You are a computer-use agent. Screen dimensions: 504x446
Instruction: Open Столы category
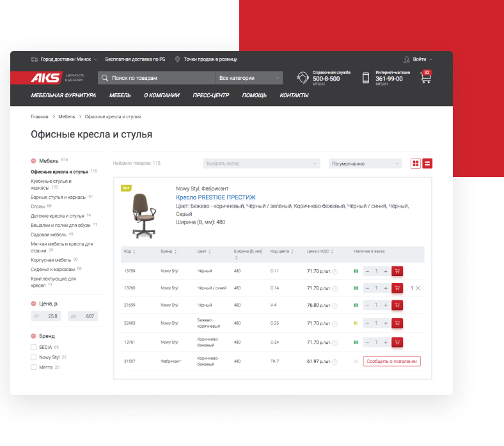[x=38, y=206]
